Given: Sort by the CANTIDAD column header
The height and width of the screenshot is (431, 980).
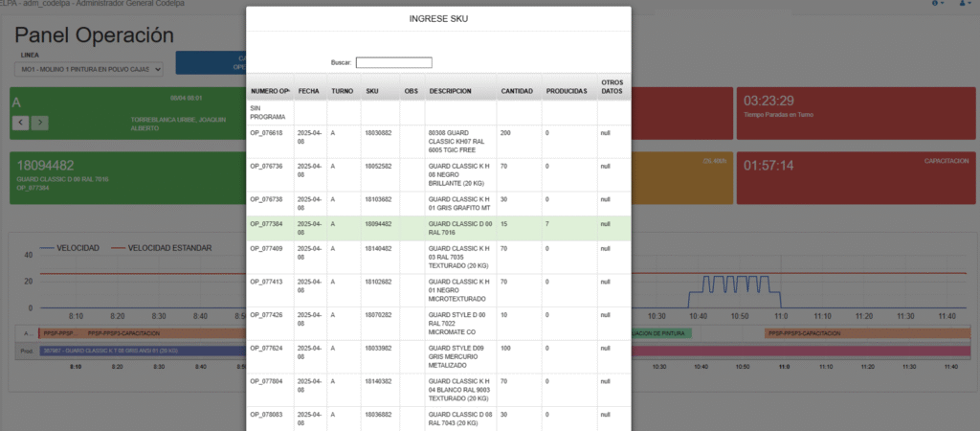Looking at the screenshot, I should (x=517, y=91).
